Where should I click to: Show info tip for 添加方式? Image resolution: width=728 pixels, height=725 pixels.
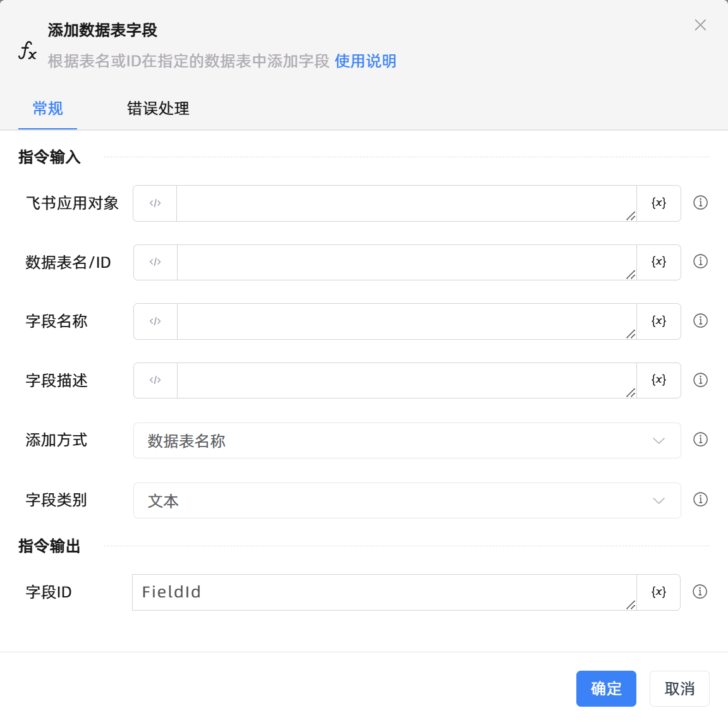pyautogui.click(x=700, y=440)
